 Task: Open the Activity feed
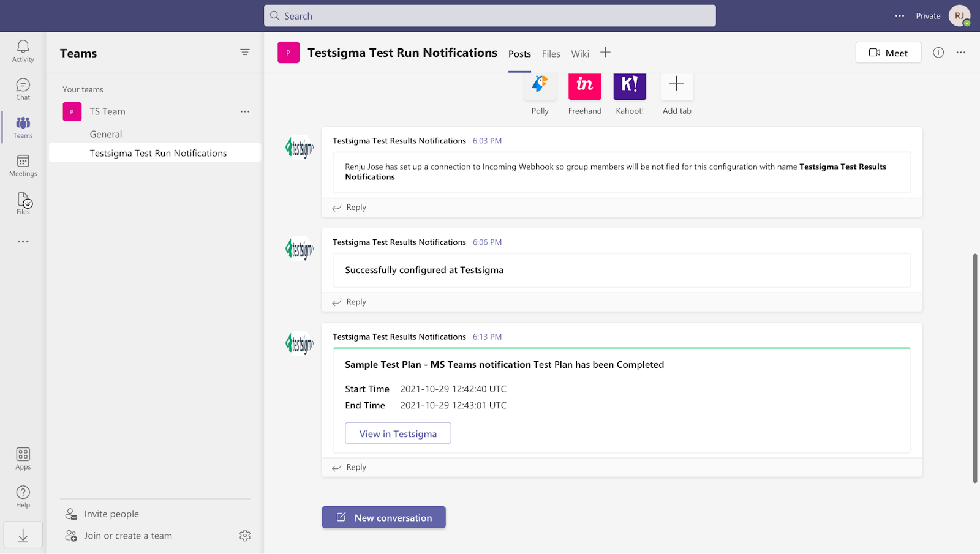(23, 51)
